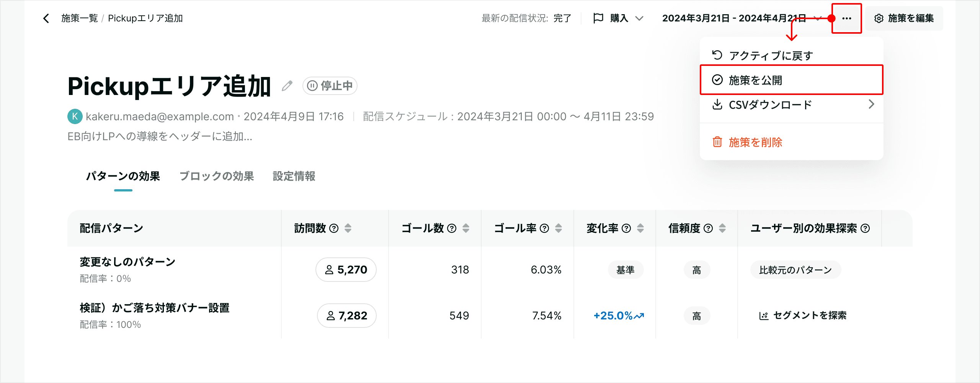This screenshot has height=383, width=980.
Task: Expand the CSVダウンロード submenu
Action: [x=792, y=105]
